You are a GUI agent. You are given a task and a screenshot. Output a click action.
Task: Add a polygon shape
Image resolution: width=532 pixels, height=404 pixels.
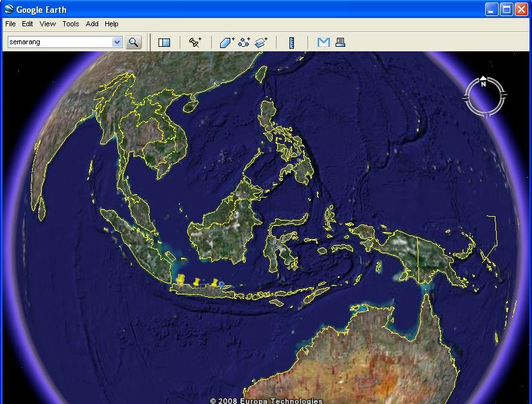tap(227, 42)
